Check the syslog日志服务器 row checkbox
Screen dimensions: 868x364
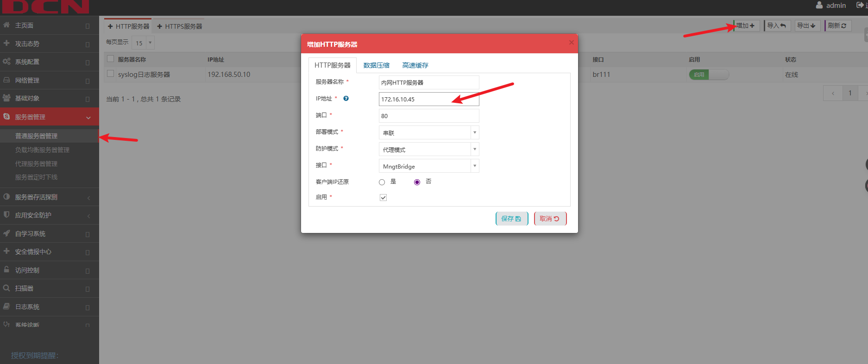tap(110, 74)
